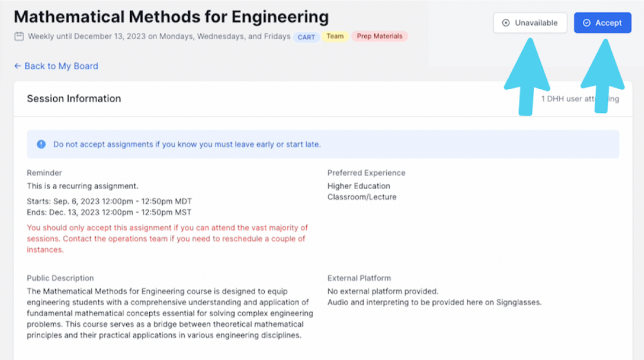The height and width of the screenshot is (360, 644).
Task: Click the 'Do not accept assignments' notice text
Action: [x=187, y=144]
